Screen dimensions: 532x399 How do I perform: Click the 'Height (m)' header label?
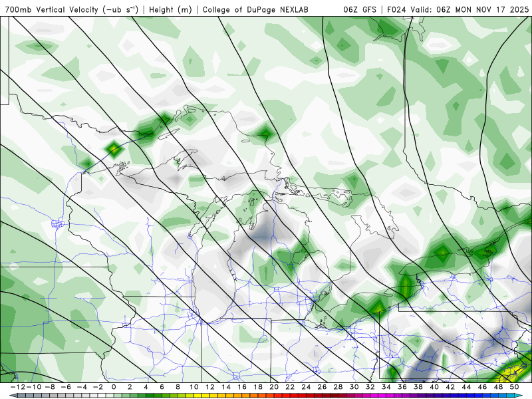point(170,10)
